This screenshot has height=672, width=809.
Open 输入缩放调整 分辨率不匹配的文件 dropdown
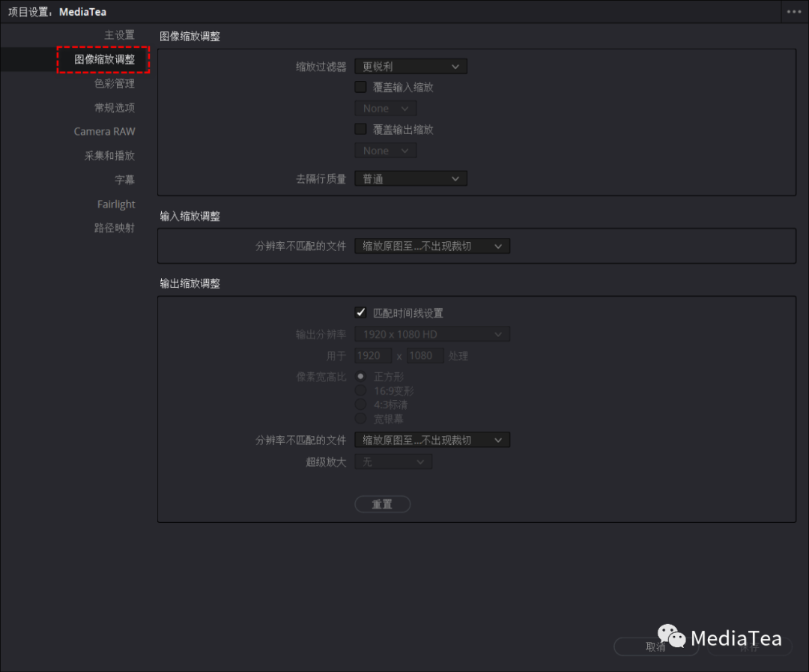432,246
